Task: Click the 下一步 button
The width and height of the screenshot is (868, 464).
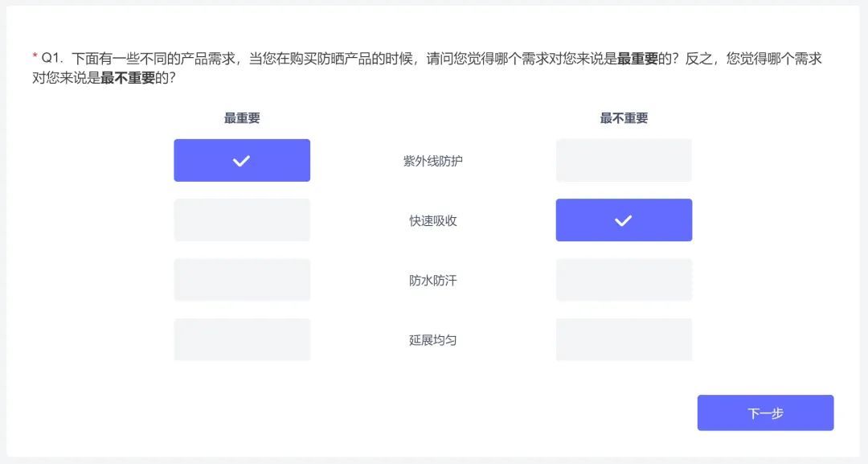Action: click(765, 412)
